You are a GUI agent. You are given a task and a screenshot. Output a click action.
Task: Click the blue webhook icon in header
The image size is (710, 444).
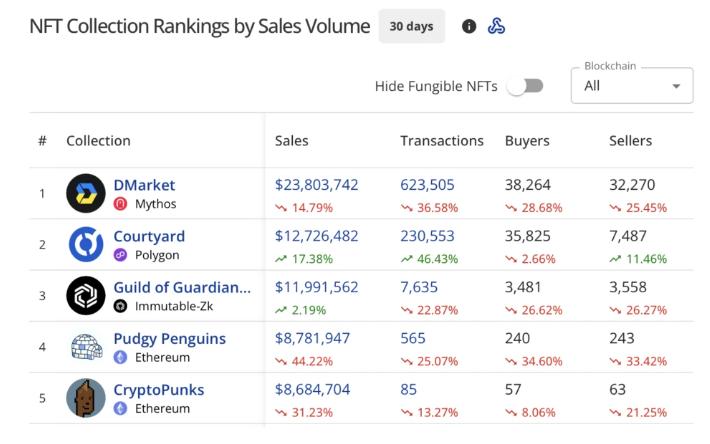(x=496, y=27)
